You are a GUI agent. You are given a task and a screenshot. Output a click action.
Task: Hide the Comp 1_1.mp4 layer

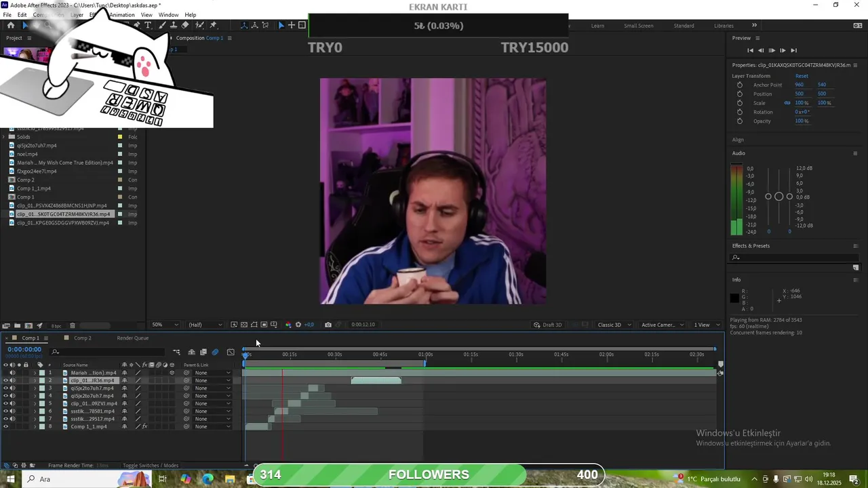5,426
